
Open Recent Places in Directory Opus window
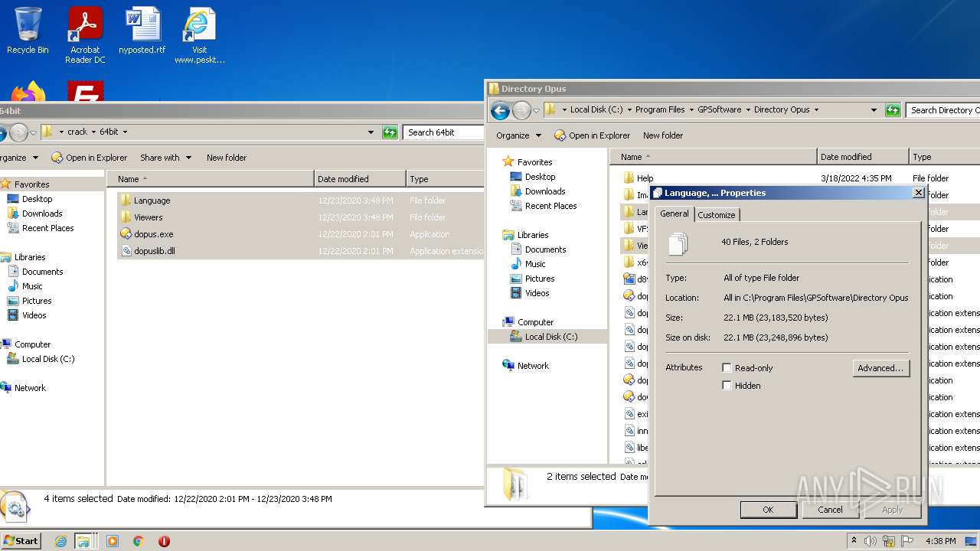point(550,206)
